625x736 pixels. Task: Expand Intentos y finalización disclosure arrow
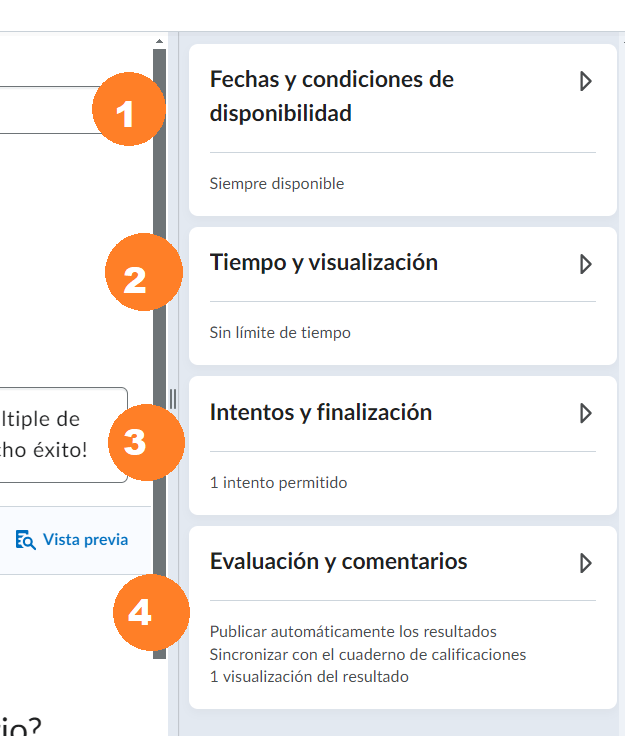tap(586, 413)
